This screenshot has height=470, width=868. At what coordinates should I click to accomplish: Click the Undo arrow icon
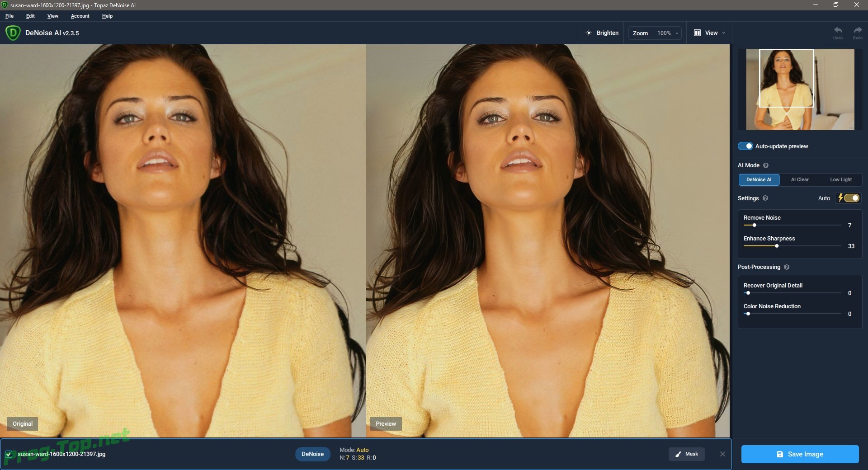(838, 30)
